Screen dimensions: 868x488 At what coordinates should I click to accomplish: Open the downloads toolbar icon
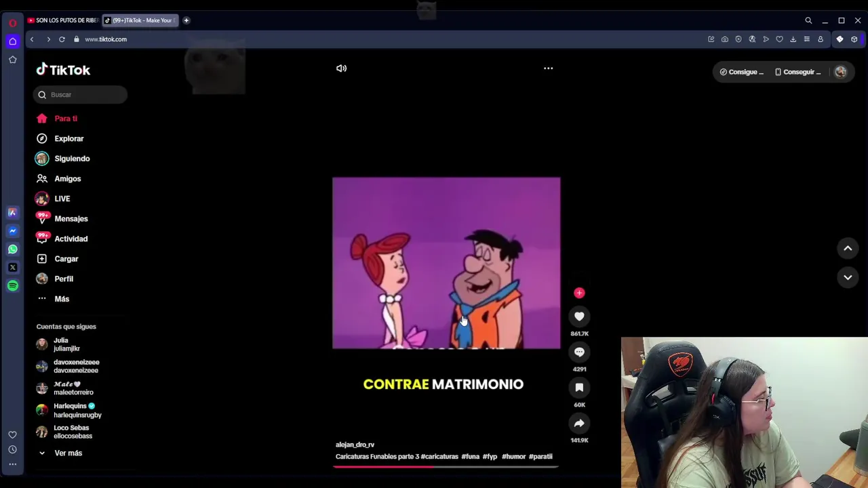point(793,39)
